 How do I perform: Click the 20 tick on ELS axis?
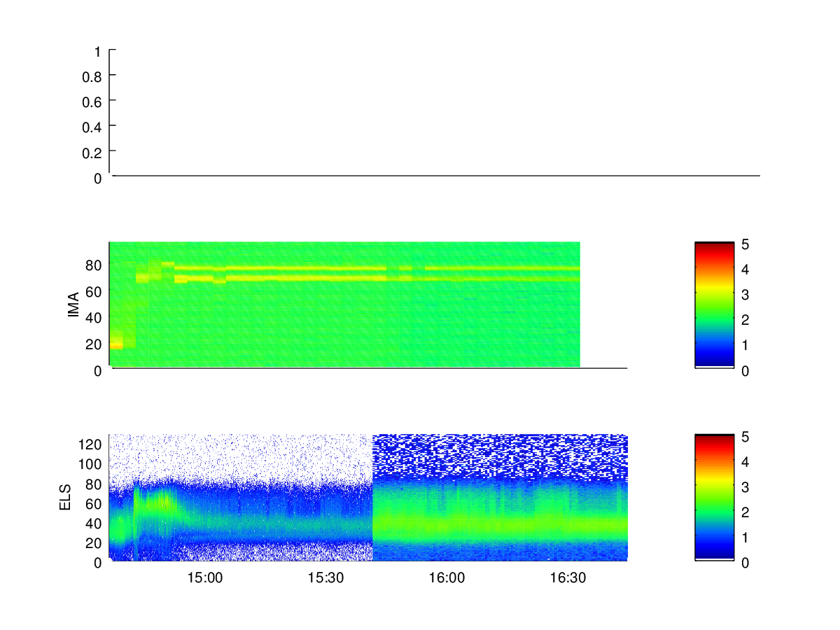(x=95, y=542)
